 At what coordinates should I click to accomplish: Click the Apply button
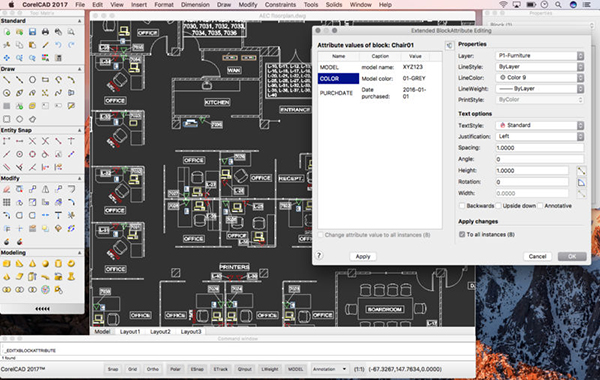coord(363,256)
